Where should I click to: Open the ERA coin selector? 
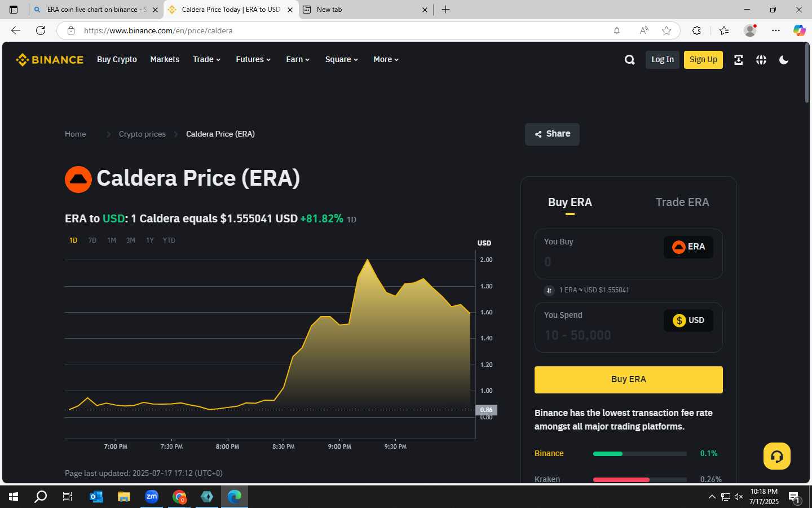click(689, 247)
